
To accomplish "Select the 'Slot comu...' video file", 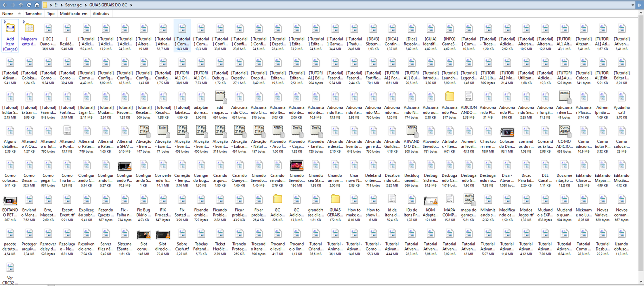I will (144, 240).
